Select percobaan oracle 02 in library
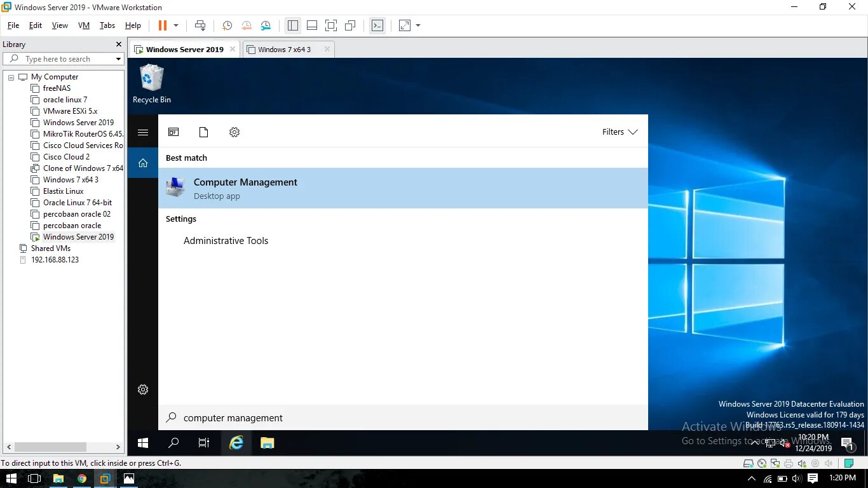The image size is (868, 488). [76, 214]
